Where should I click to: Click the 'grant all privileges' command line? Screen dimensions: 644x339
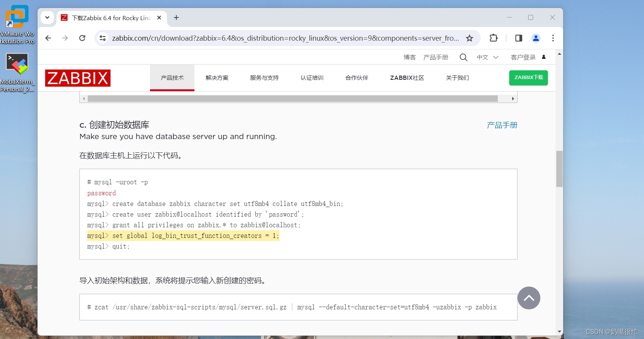click(x=194, y=225)
